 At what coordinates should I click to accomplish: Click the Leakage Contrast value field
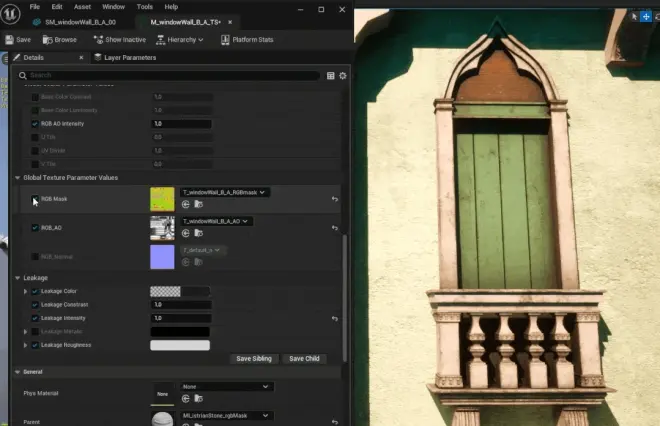tap(181, 305)
